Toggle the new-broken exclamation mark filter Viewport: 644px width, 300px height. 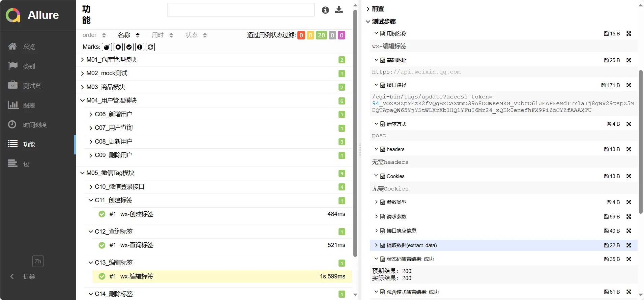[140, 47]
